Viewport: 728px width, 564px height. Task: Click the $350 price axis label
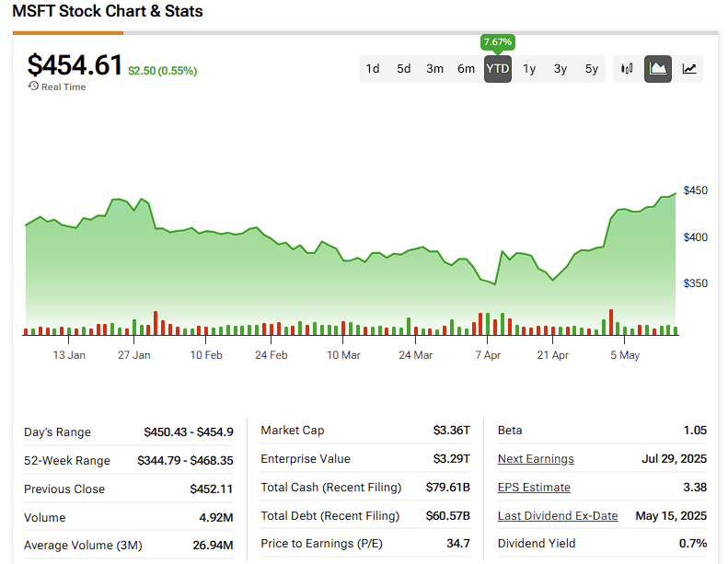[x=696, y=283]
